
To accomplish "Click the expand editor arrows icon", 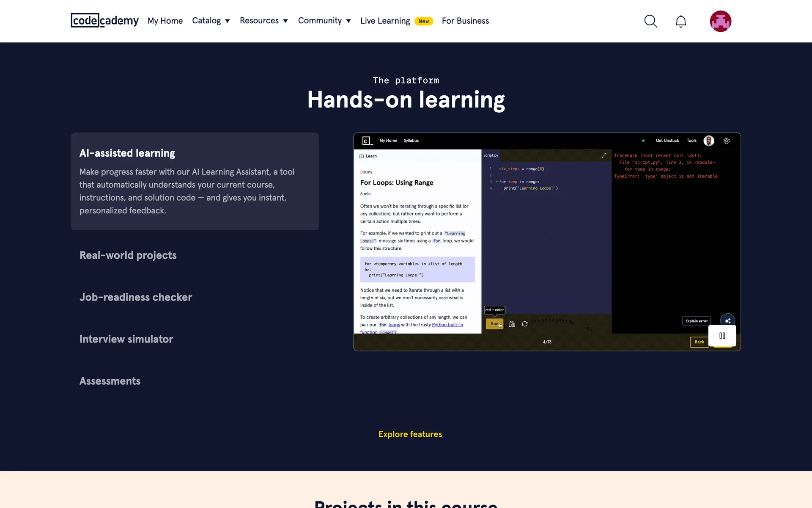I will [x=604, y=156].
